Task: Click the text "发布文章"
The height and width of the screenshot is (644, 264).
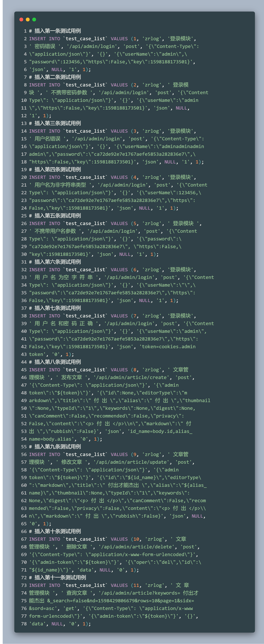Action: [x=72, y=377]
